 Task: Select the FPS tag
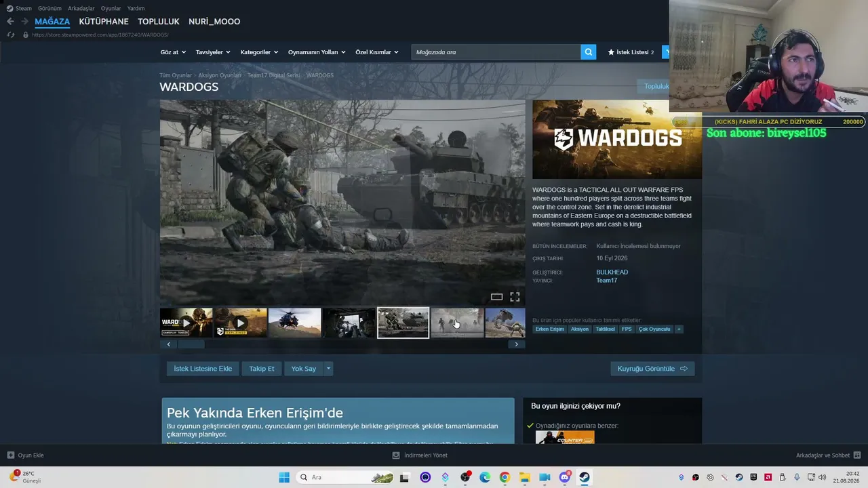627,329
